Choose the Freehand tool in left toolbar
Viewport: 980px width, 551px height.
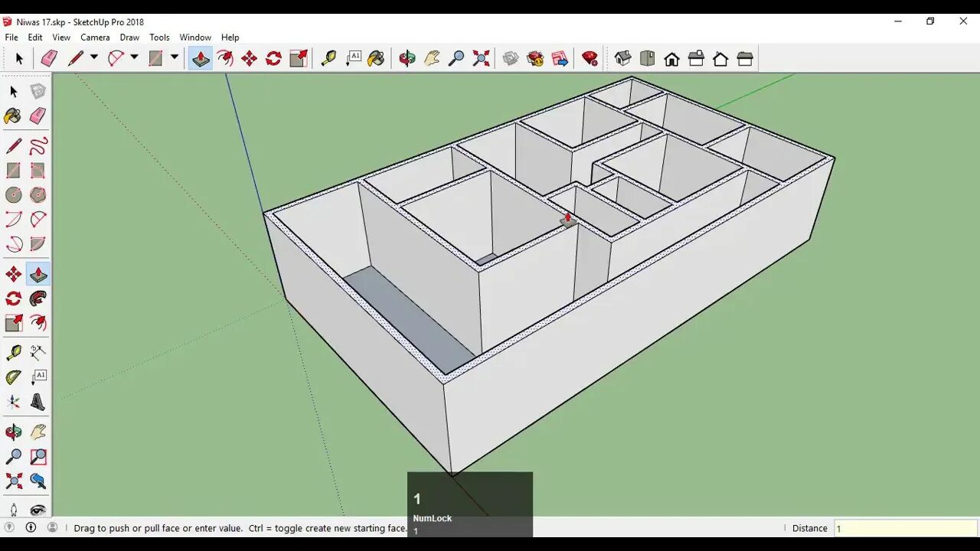coord(38,145)
